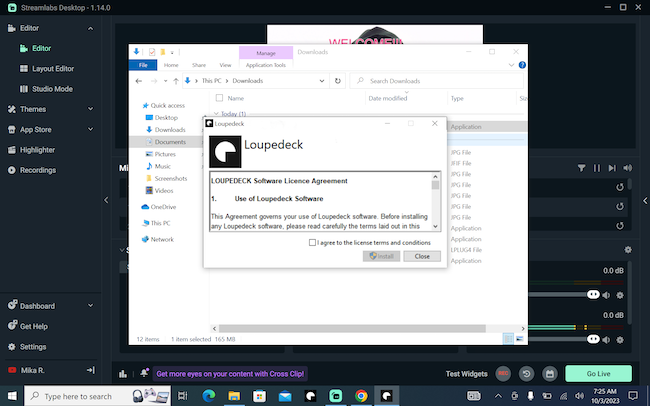650x406 pixels.
Task: Open the Highlighter section
Action: (x=37, y=150)
